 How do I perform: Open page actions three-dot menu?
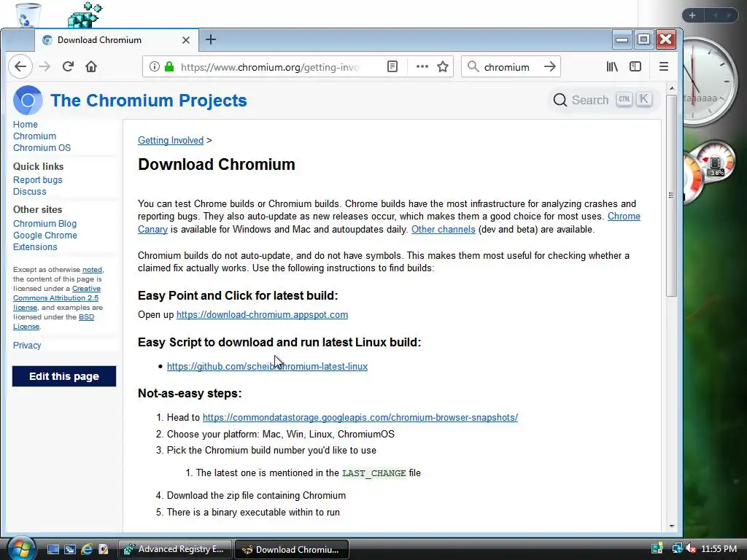tap(422, 66)
